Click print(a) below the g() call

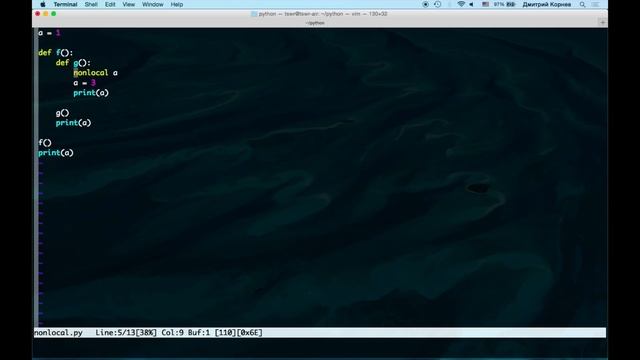(73, 122)
